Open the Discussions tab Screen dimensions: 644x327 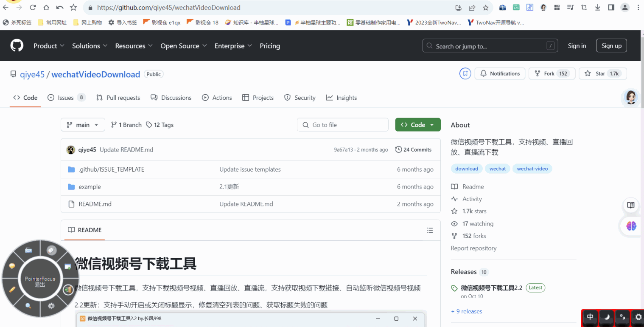(x=171, y=98)
